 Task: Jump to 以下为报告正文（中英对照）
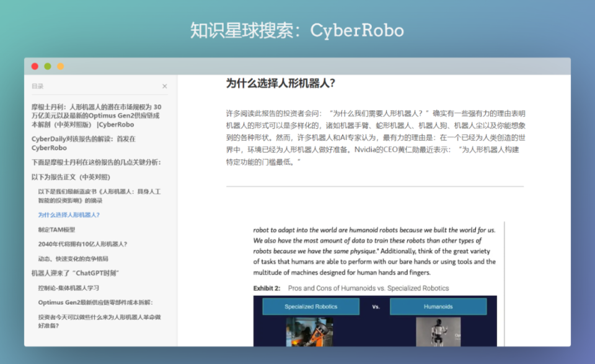[x=71, y=177]
